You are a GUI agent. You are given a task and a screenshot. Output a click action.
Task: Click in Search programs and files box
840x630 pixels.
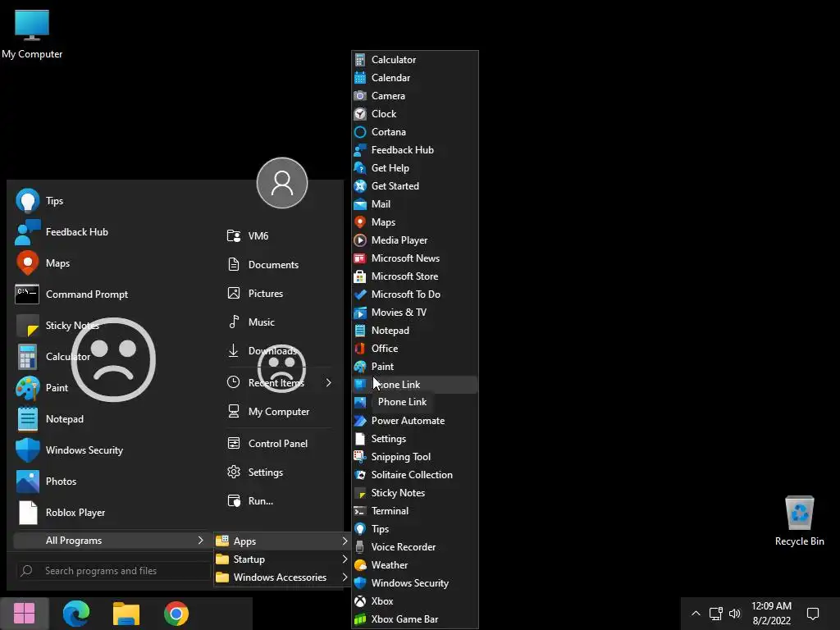point(113,571)
